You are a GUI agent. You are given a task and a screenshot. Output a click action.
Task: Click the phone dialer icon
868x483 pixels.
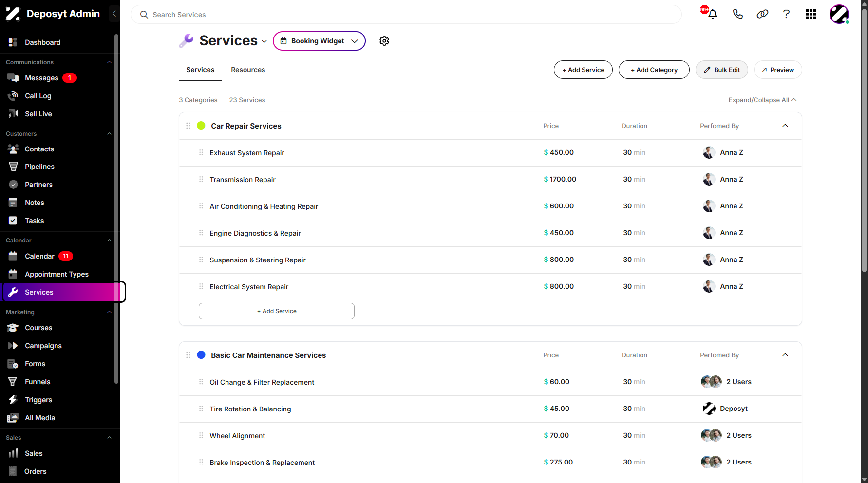(x=737, y=14)
